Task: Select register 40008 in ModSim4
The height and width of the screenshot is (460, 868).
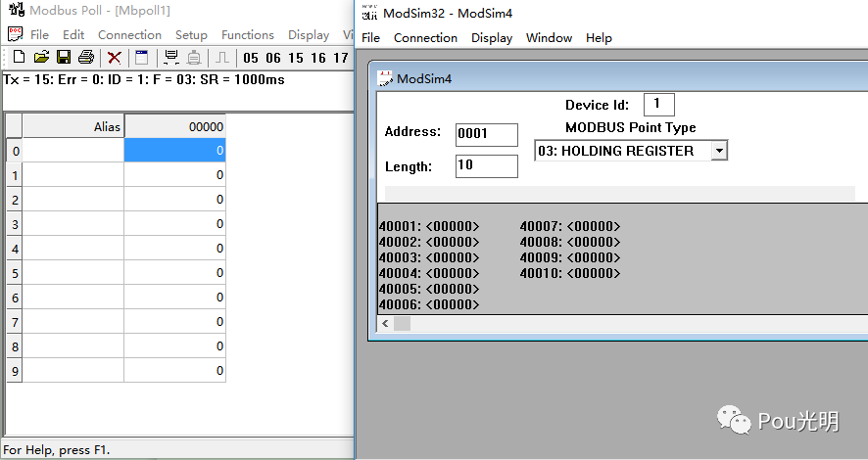Action: point(570,242)
